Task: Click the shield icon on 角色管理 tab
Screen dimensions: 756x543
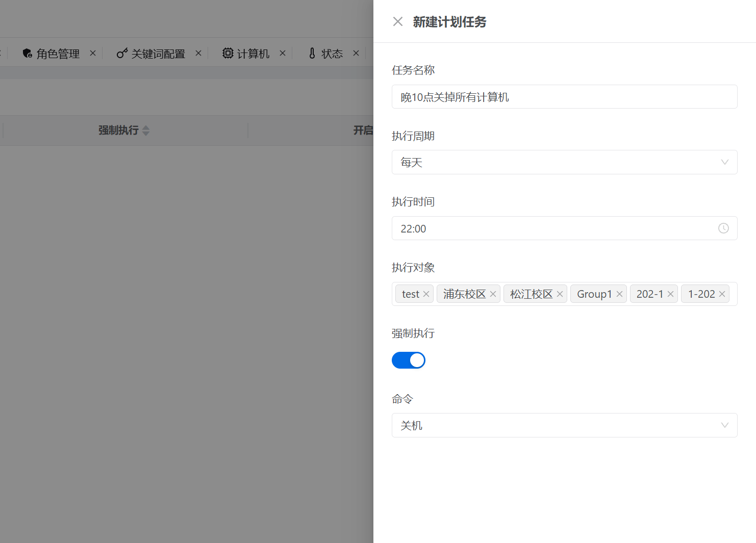Action: pyautogui.click(x=27, y=53)
